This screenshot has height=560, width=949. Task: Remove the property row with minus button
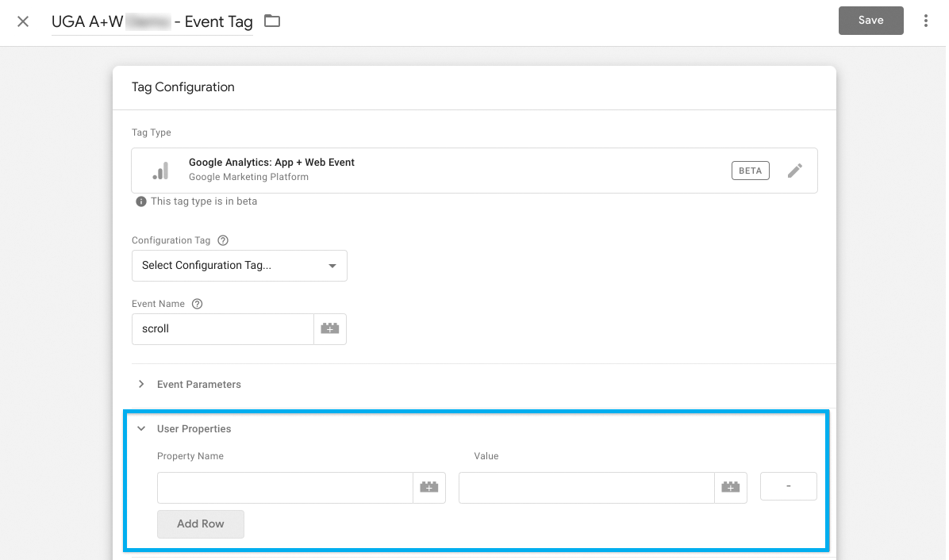tap(788, 487)
